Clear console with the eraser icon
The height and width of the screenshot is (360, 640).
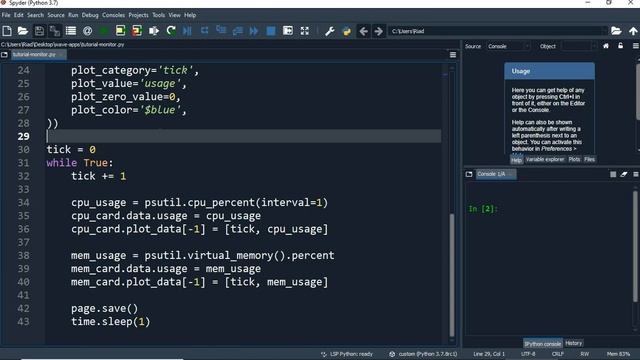[x=624, y=174]
